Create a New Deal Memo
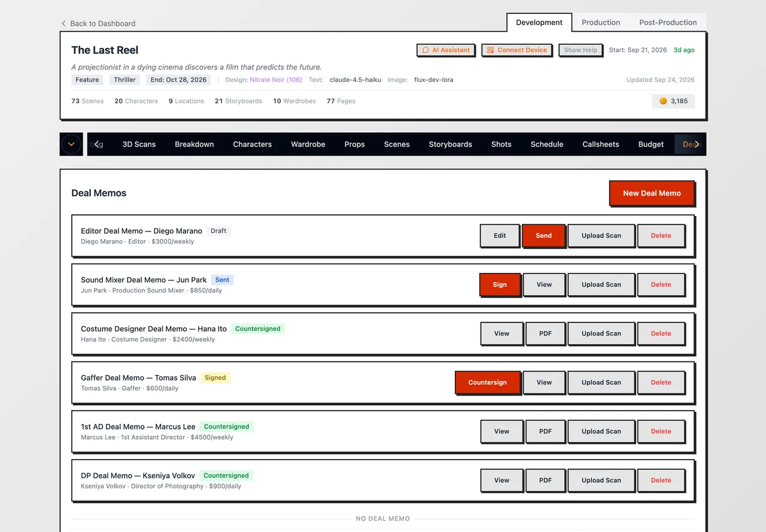 pyautogui.click(x=652, y=193)
